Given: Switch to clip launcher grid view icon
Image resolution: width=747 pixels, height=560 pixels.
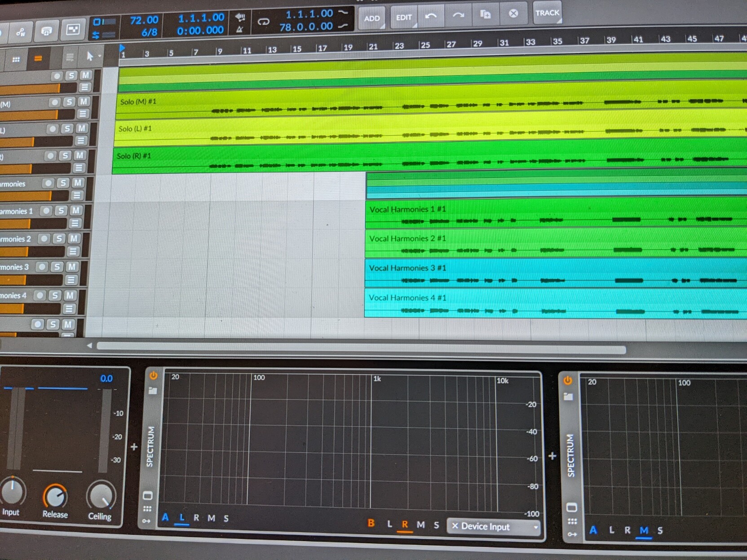Looking at the screenshot, I should point(16,59).
